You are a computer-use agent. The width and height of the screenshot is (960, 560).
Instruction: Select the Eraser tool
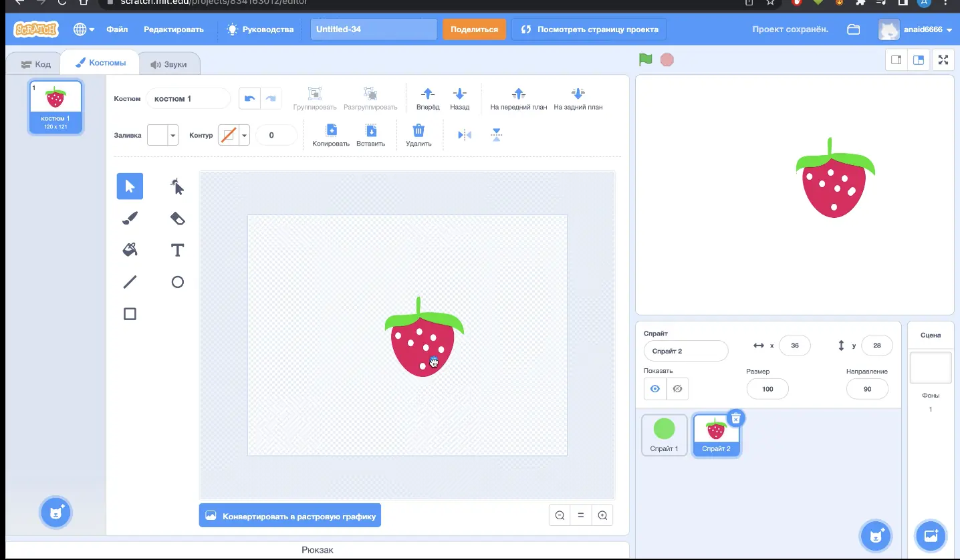coord(177,218)
